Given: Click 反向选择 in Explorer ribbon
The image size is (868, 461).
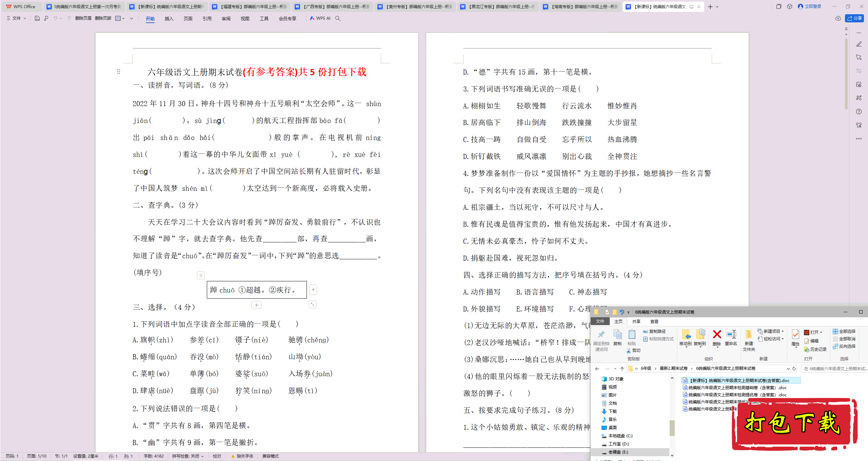Looking at the screenshot, I should [844, 346].
